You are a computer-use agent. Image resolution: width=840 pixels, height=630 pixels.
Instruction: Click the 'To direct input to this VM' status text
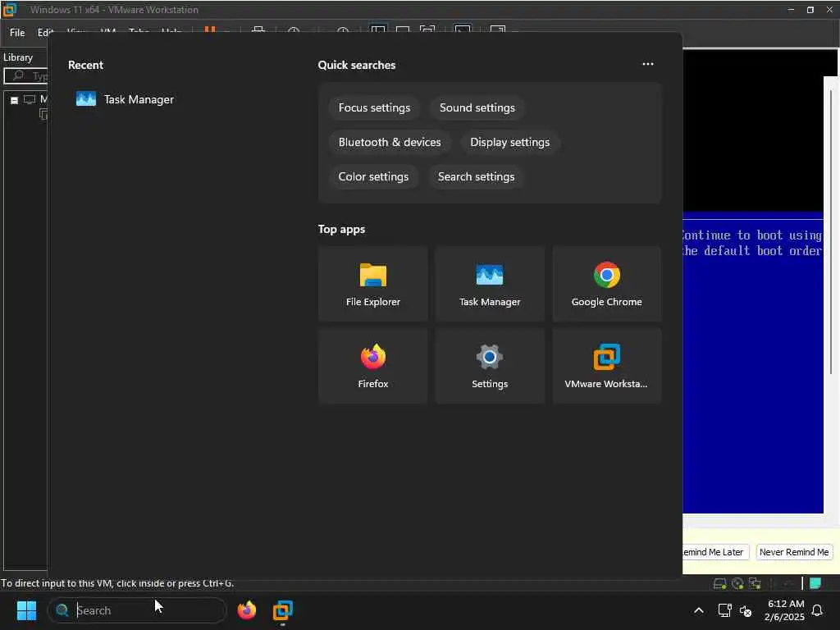(117, 583)
